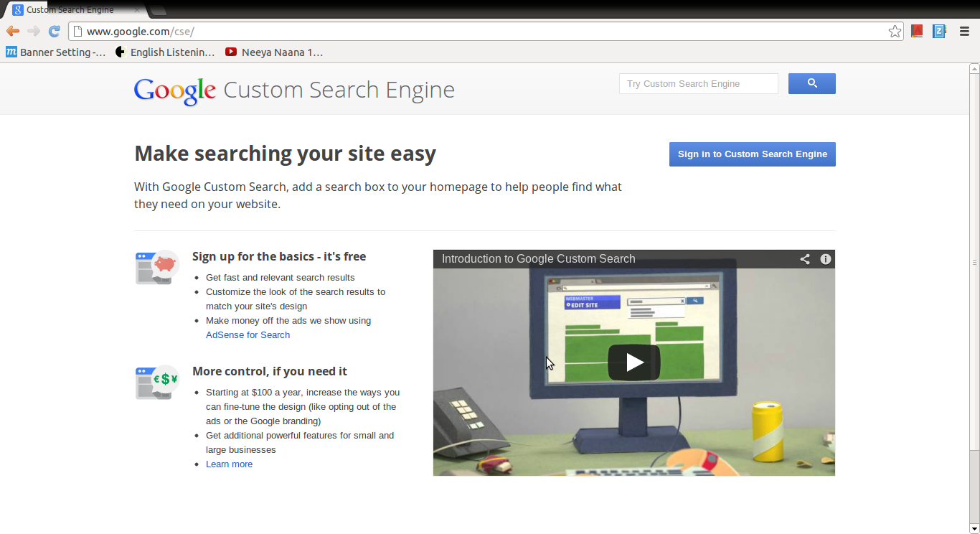Go back with the browser back arrow
980x534 pixels.
(x=13, y=31)
